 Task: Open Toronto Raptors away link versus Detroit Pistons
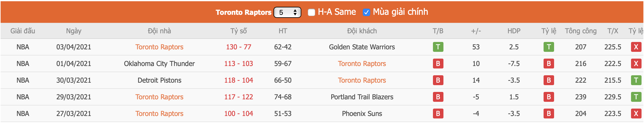tap(362, 80)
